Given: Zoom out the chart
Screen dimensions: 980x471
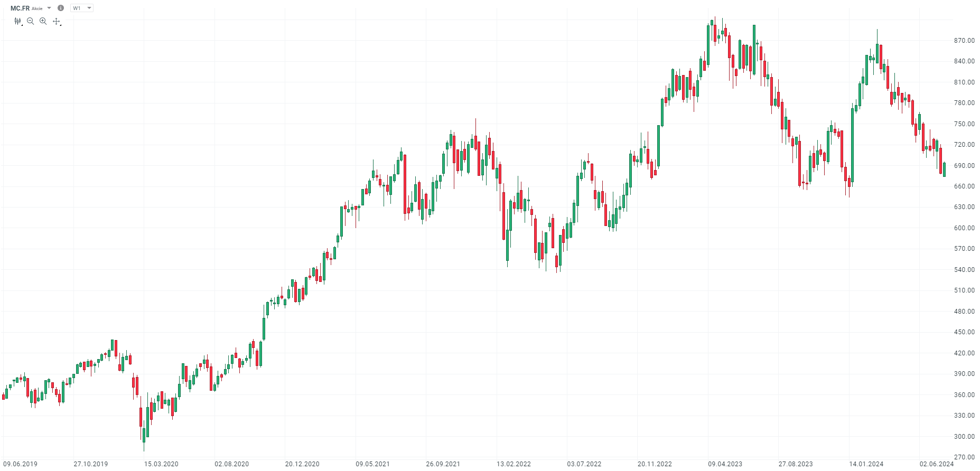Looking at the screenshot, I should pyautogui.click(x=31, y=21).
